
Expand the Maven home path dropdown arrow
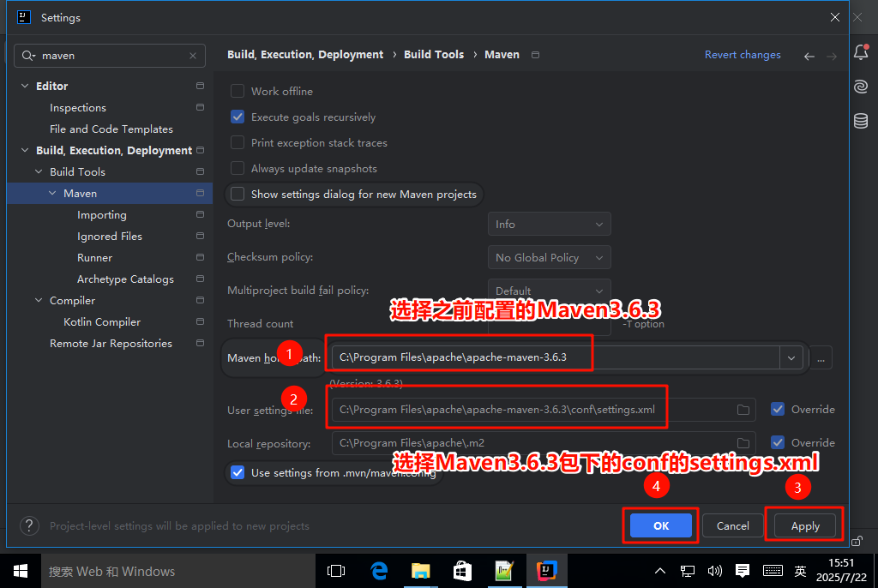791,357
